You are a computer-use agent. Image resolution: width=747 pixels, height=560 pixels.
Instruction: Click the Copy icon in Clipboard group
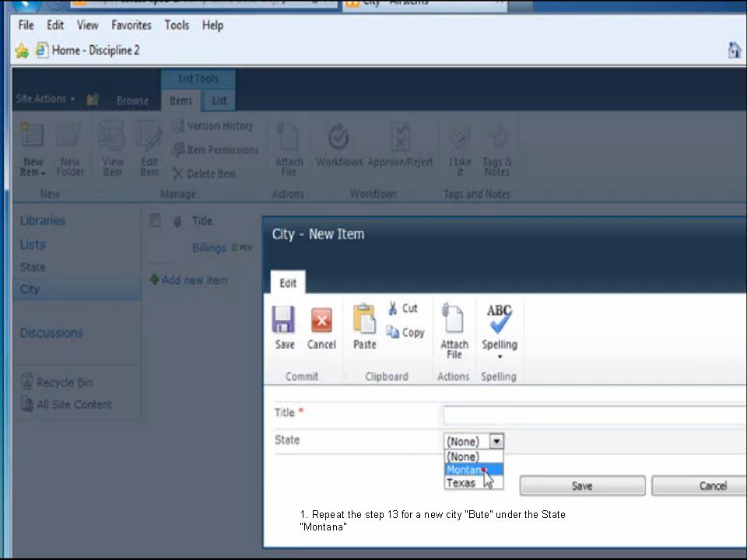[x=405, y=332]
